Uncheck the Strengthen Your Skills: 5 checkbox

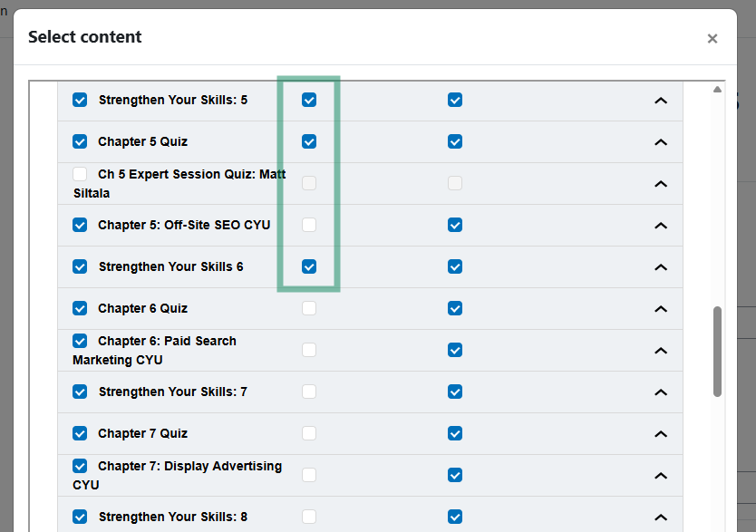tap(80, 100)
